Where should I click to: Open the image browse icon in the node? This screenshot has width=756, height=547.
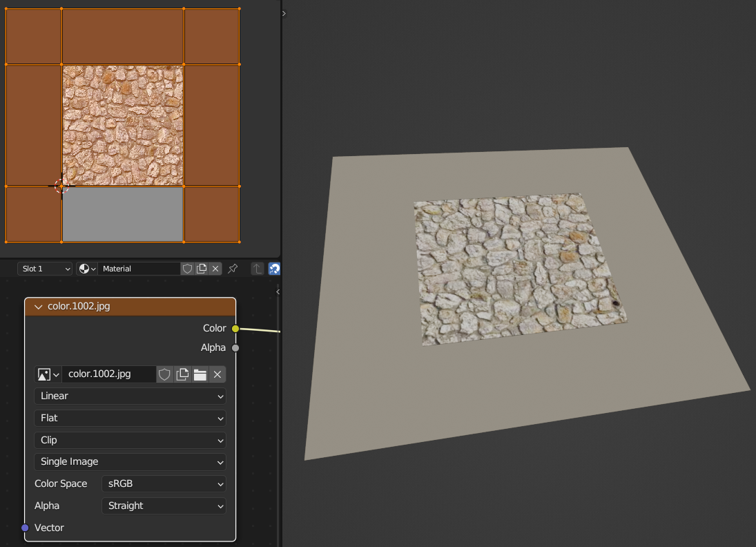pyautogui.click(x=48, y=374)
